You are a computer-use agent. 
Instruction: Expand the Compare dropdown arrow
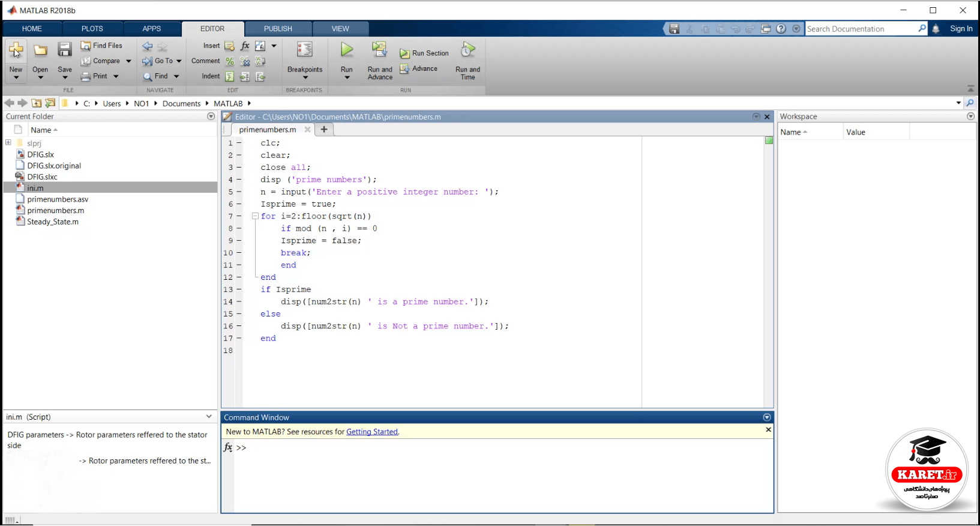[128, 61]
